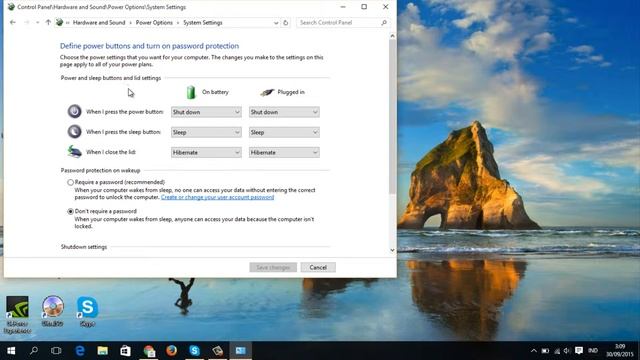Viewport: 640px width, 360px height.
Task: Click the Save changes button
Action: pyautogui.click(x=273, y=267)
